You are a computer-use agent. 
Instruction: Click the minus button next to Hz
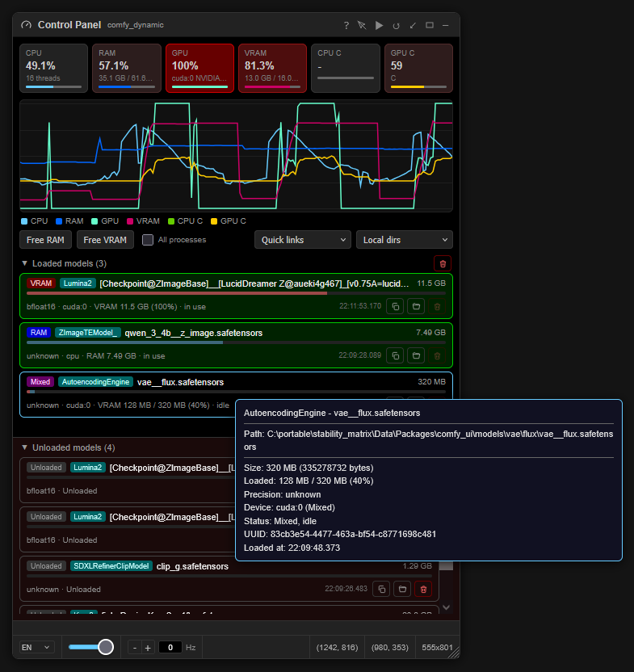tap(135, 648)
